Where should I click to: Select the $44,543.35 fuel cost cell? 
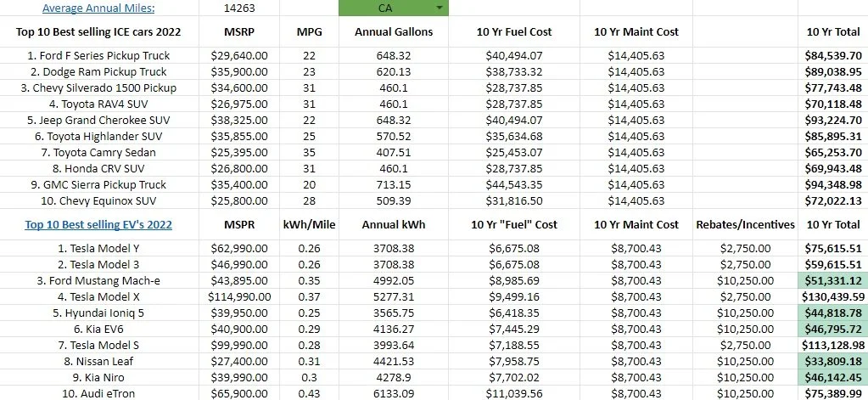pyautogui.click(x=514, y=184)
